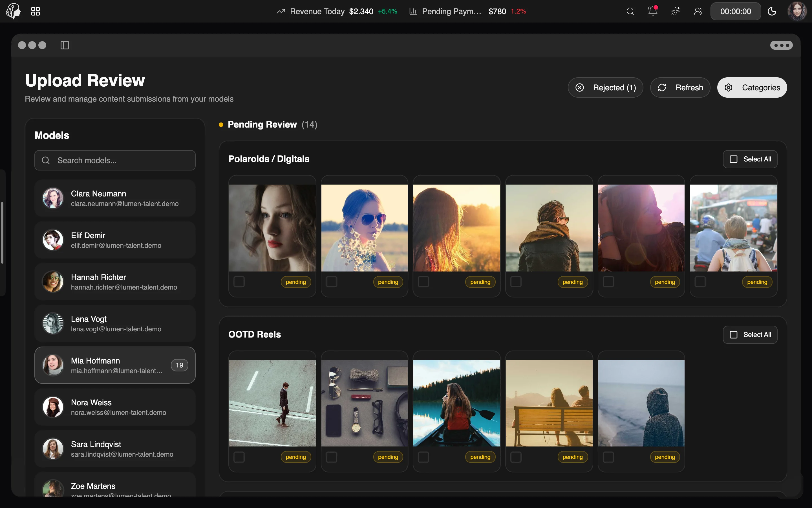
Task: Toggle dark mode moon icon
Action: (772, 11)
